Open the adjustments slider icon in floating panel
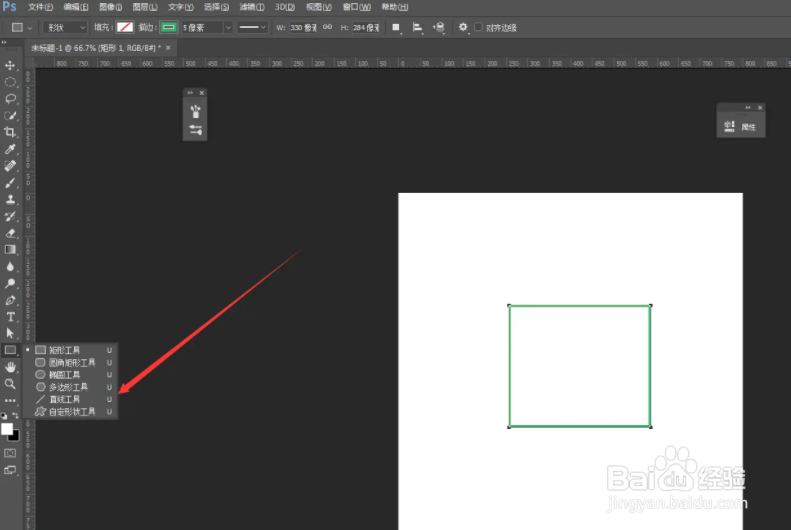The image size is (791, 530). point(195,130)
